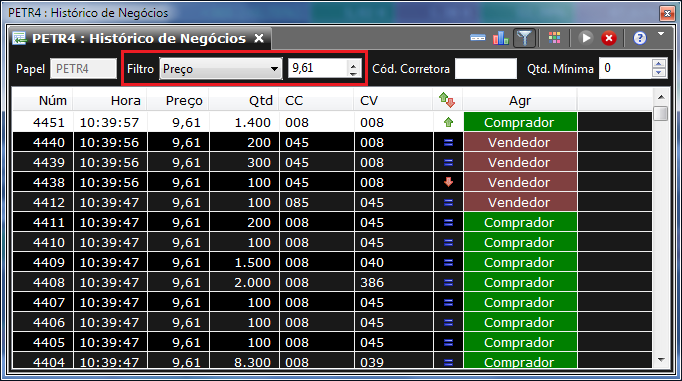This screenshot has height=381, width=682.
Task: Select trade number 4406 cell
Action: [43, 322]
